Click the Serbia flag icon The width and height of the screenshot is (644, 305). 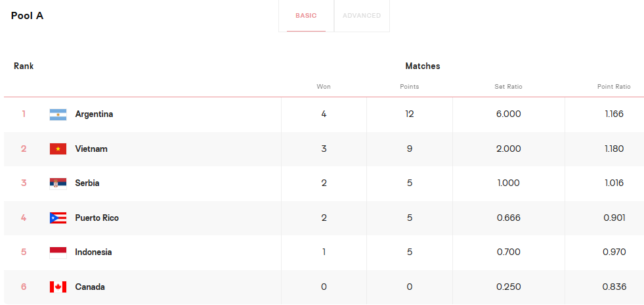[58, 183]
